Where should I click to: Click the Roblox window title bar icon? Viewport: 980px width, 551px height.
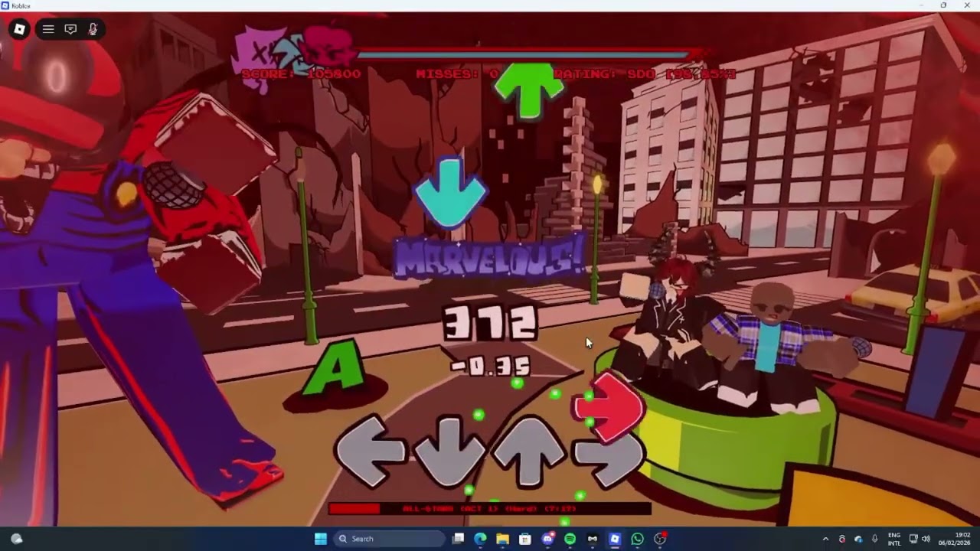point(5,5)
